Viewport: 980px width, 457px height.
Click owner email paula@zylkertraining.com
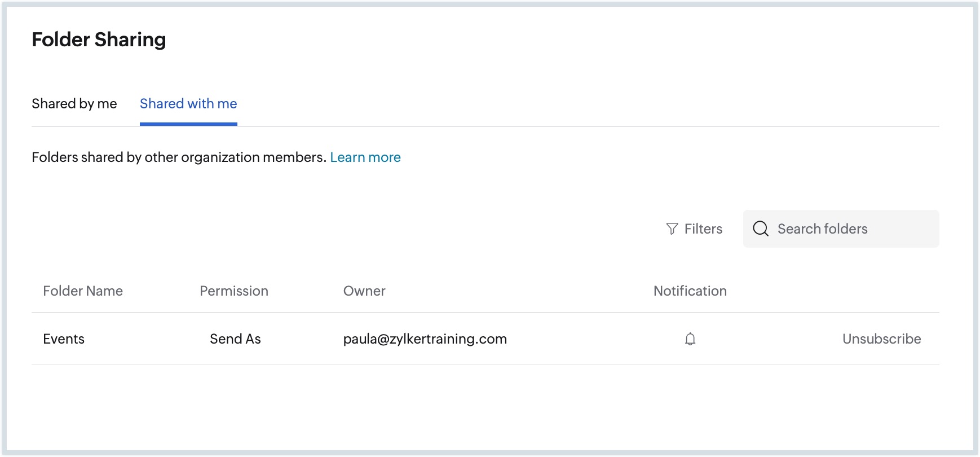[425, 339]
